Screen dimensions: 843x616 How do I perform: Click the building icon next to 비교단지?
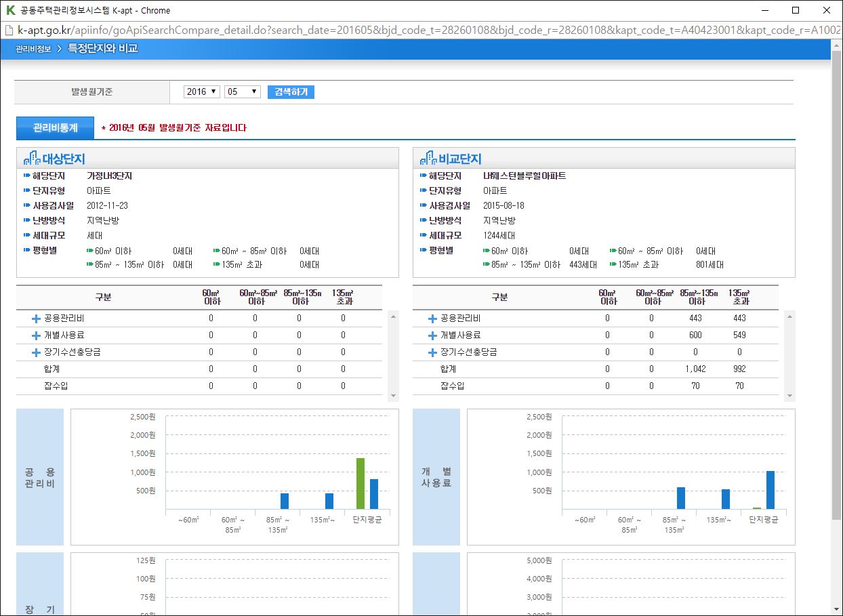[x=428, y=159]
